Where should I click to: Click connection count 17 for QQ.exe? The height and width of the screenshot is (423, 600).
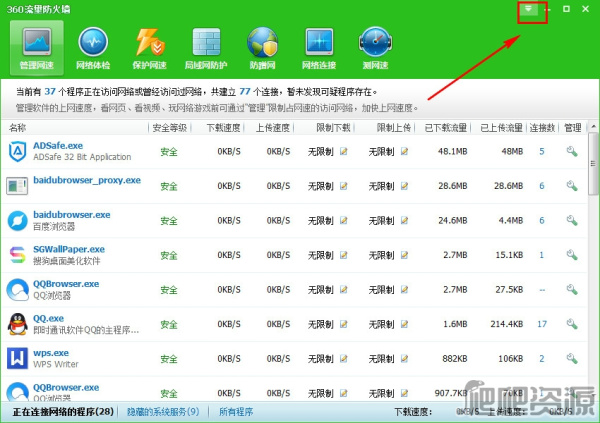tap(542, 324)
